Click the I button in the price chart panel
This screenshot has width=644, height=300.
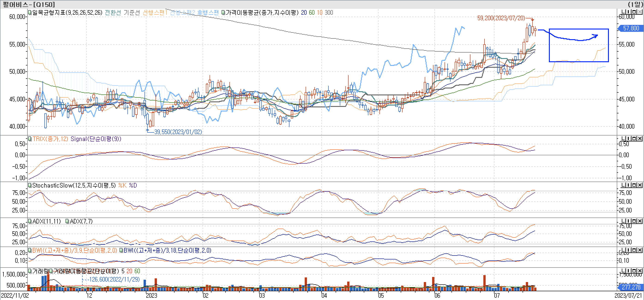629,12
